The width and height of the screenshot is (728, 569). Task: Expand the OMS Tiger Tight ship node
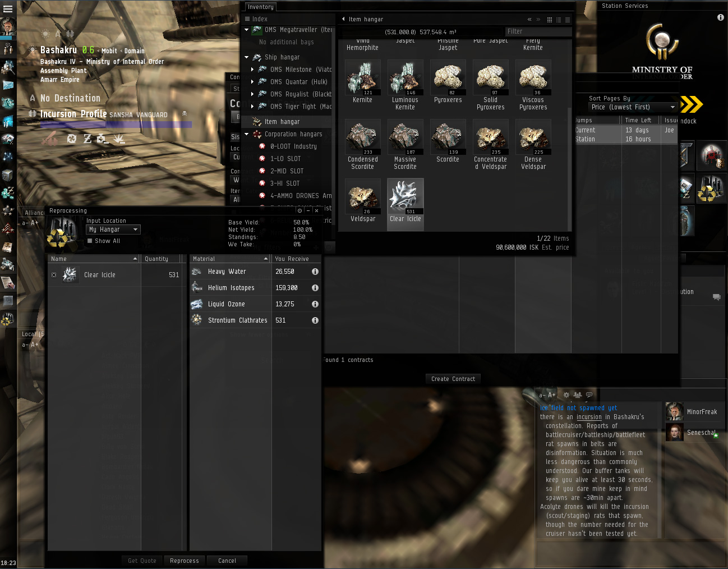pos(252,107)
